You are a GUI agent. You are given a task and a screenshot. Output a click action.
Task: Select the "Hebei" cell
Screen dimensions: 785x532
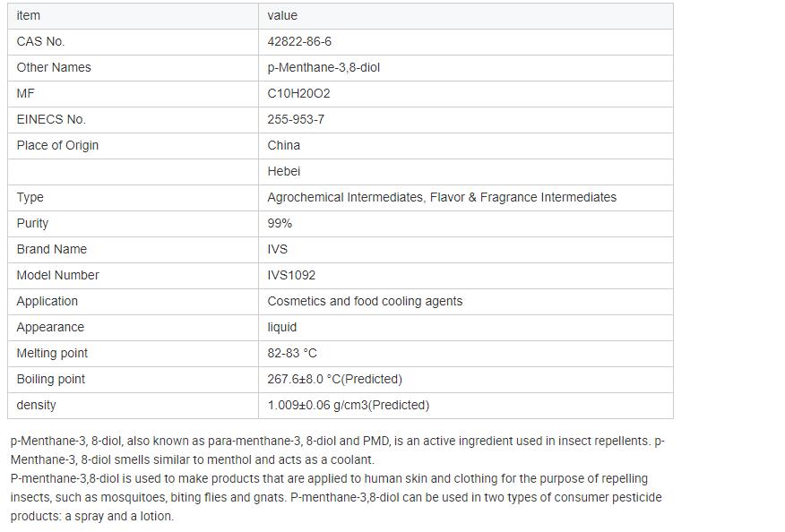pos(284,171)
